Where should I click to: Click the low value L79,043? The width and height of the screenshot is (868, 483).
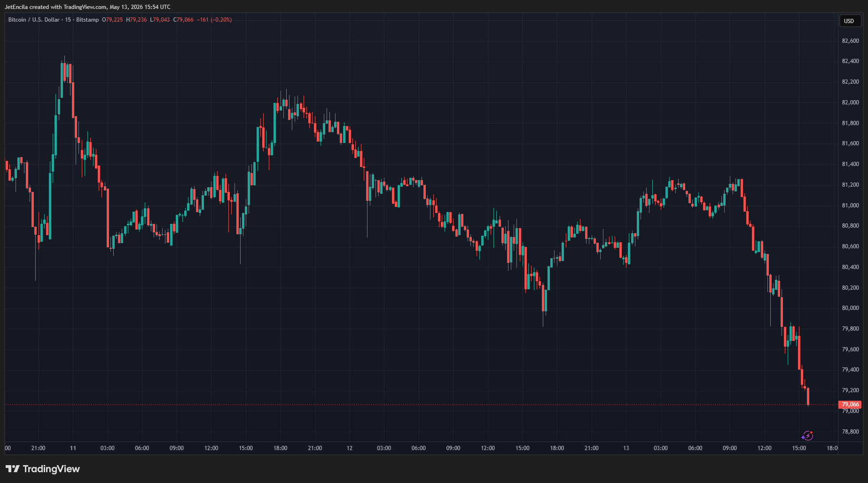[160, 20]
